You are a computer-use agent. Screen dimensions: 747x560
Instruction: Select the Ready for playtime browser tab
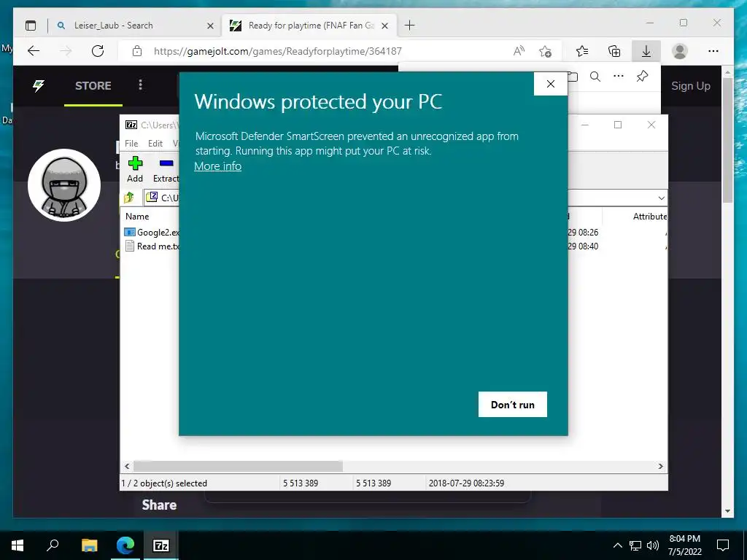[x=309, y=26]
